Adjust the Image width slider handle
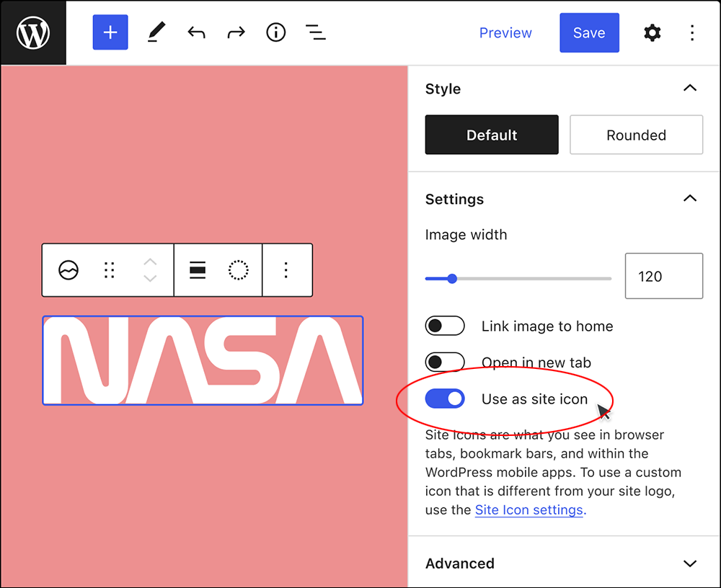Screen dimensions: 721x588 click(x=452, y=279)
